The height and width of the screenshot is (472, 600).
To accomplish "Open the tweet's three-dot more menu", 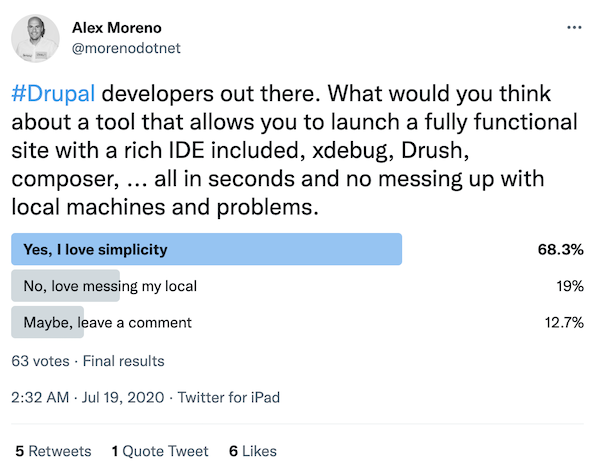I will click(x=572, y=28).
